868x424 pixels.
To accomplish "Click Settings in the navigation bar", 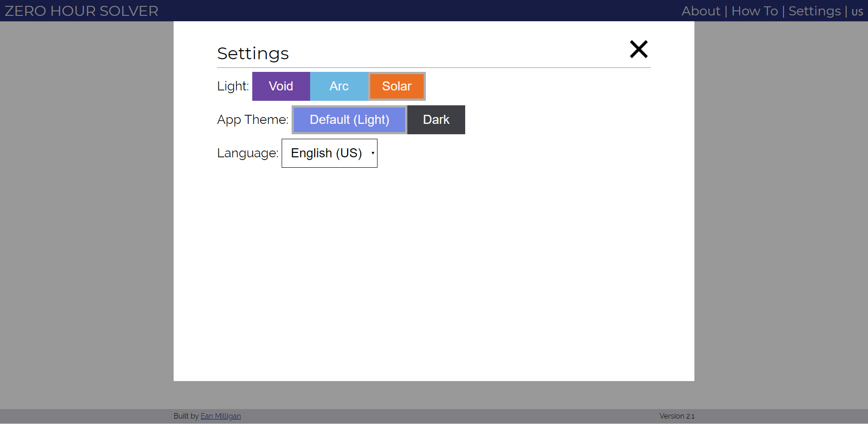I will click(814, 11).
